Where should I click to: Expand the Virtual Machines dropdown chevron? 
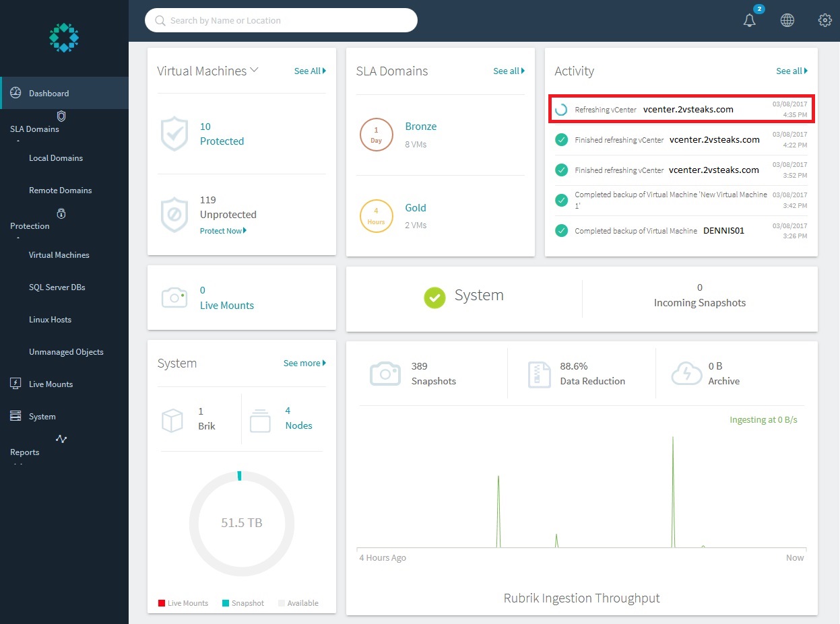click(x=254, y=70)
